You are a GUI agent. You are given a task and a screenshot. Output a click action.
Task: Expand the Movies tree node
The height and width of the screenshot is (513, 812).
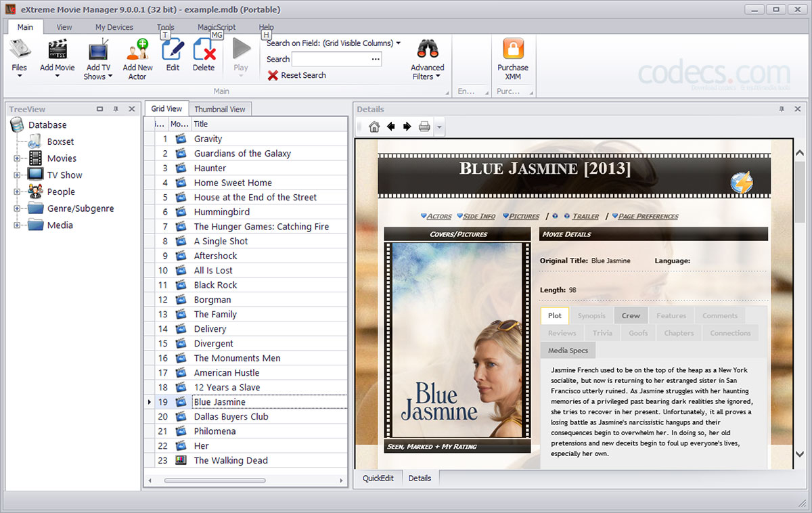17,158
